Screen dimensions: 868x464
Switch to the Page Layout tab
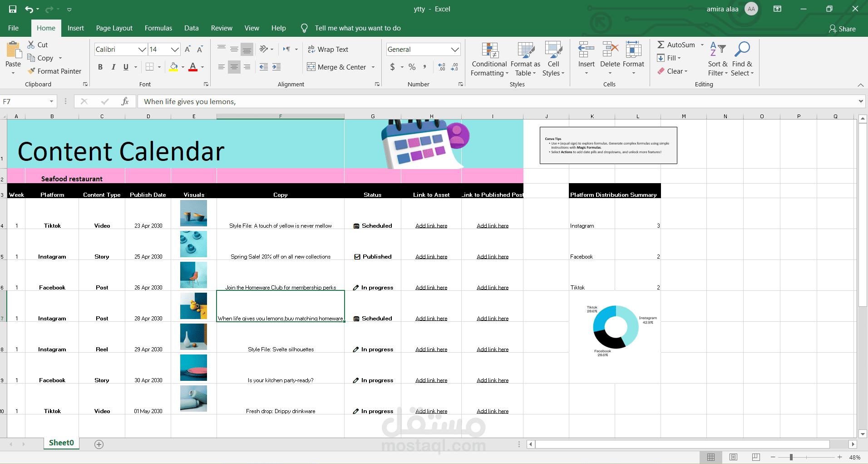coord(114,28)
